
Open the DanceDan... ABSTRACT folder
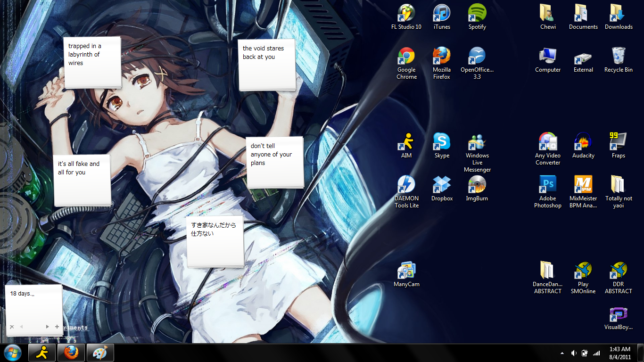pos(548,278)
